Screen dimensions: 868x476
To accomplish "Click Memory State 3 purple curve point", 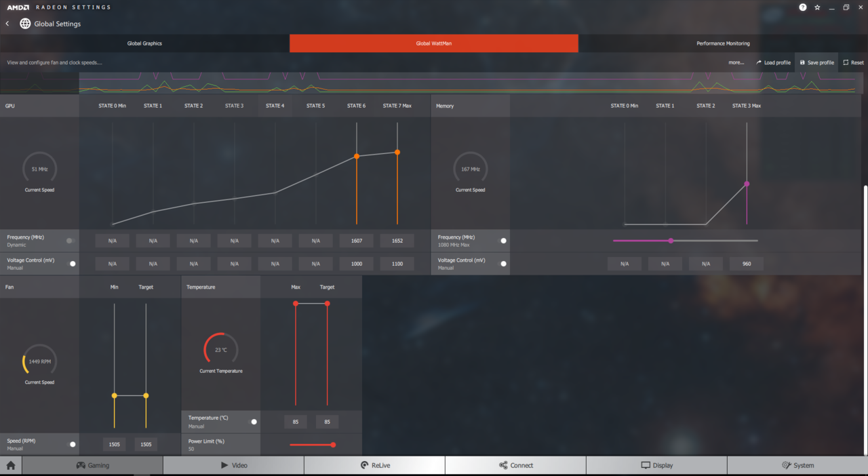I will 747,184.
